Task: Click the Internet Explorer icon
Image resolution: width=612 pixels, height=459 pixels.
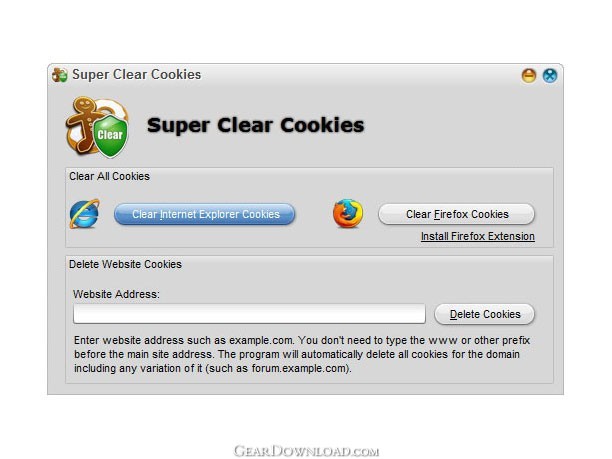Action: point(85,213)
